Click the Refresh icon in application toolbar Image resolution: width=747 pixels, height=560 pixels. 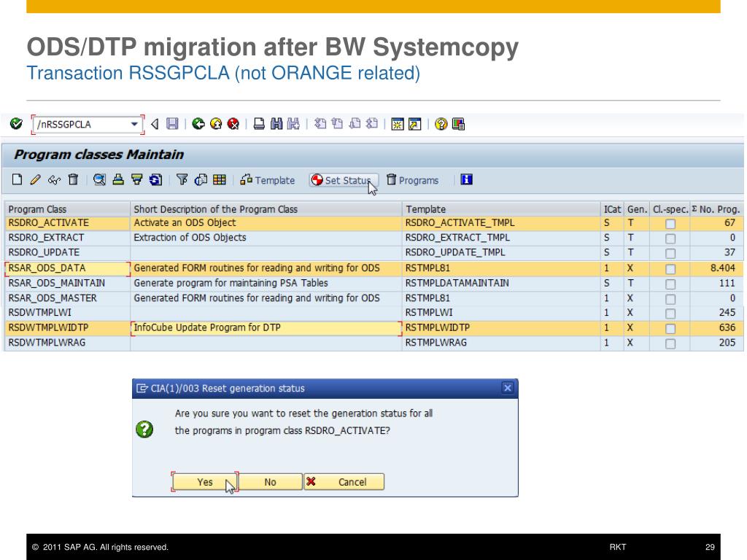point(155,179)
